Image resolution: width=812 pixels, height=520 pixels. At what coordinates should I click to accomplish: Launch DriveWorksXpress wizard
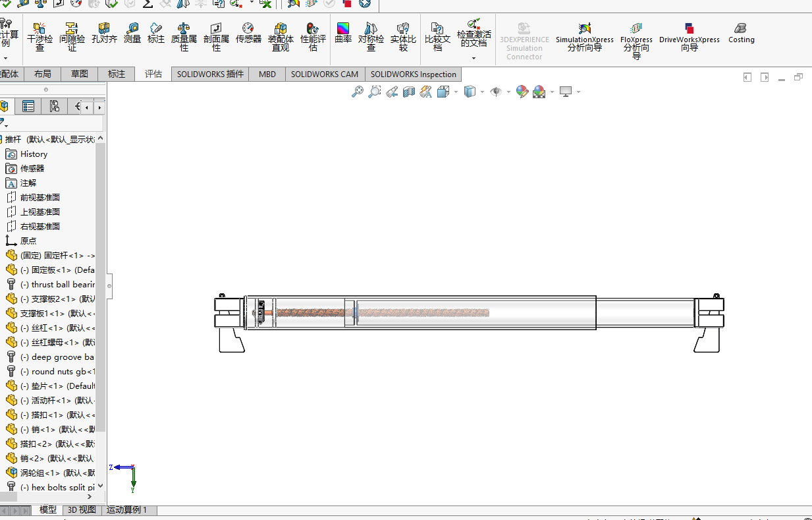pos(690,36)
